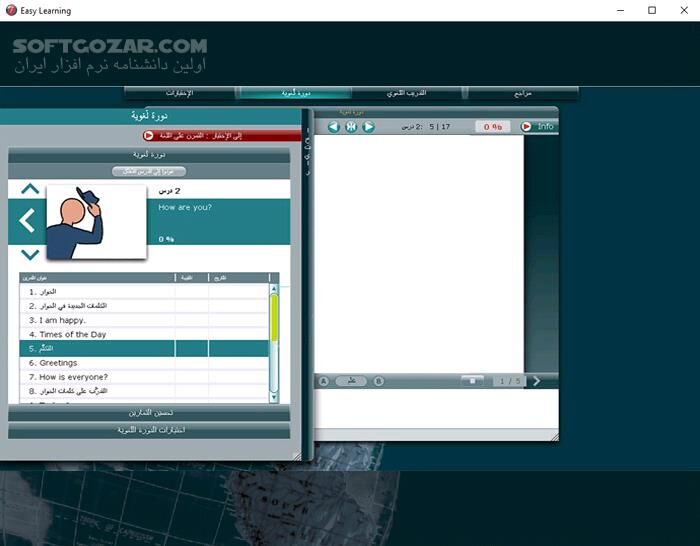Expand the collapsed section directly under exercise list
The height and width of the screenshot is (546, 700).
pyautogui.click(x=150, y=413)
